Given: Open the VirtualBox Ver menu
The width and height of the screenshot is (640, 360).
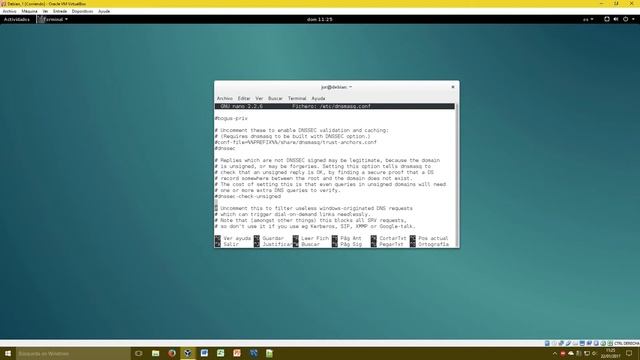Looking at the screenshot, I should [x=45, y=11].
